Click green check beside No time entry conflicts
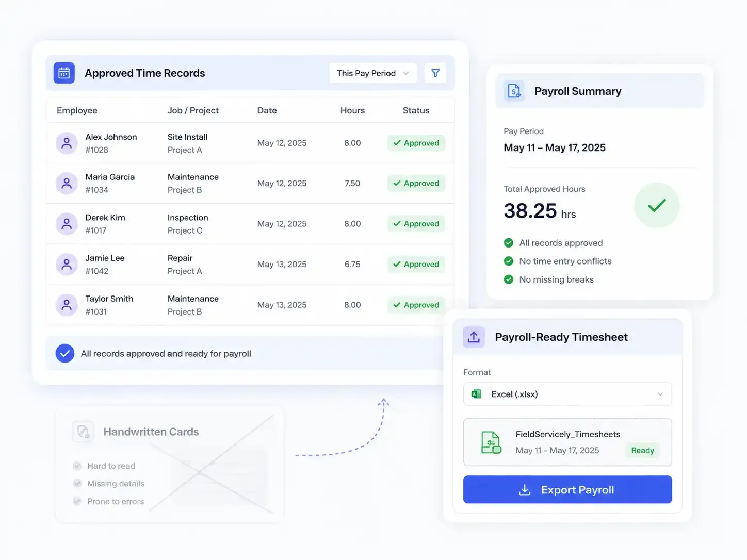 [509, 261]
